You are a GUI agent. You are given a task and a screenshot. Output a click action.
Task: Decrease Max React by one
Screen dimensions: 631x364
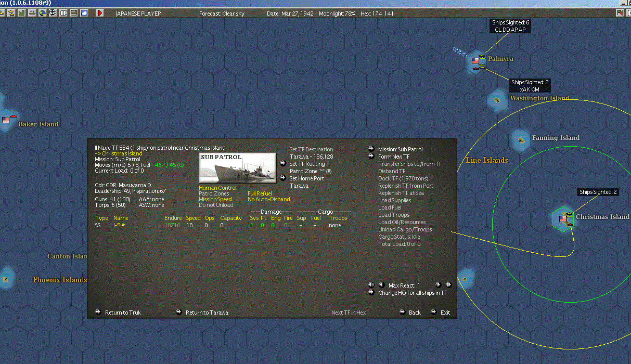click(x=381, y=285)
